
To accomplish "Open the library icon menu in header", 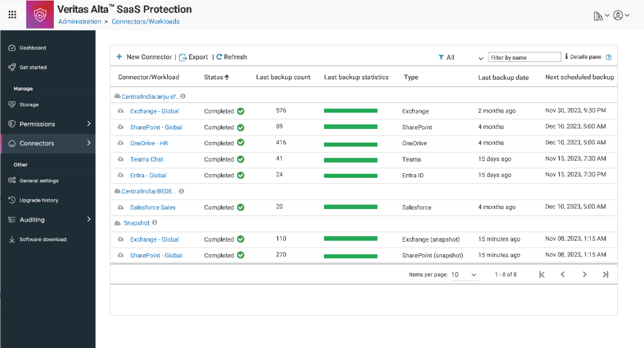I will (598, 16).
